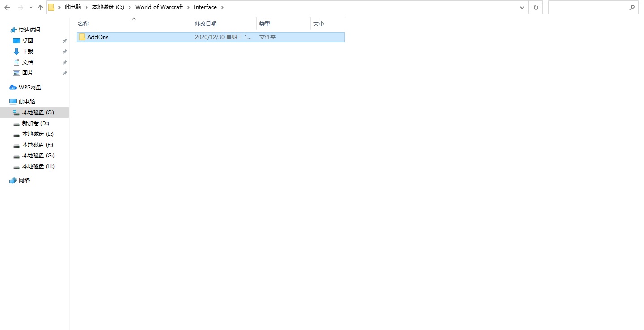Image resolution: width=644 pixels, height=330 pixels.
Task: Unpin 图片 via its pin icon
Action: coord(65,73)
